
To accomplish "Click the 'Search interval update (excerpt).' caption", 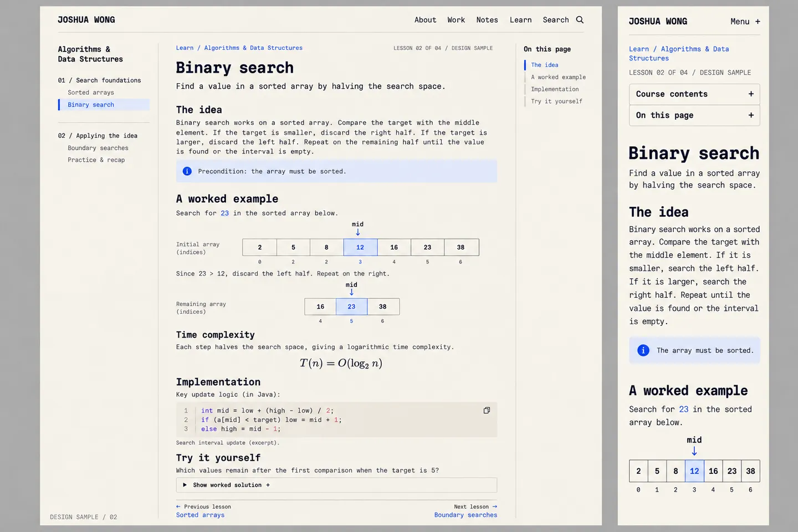I will 228,443.
